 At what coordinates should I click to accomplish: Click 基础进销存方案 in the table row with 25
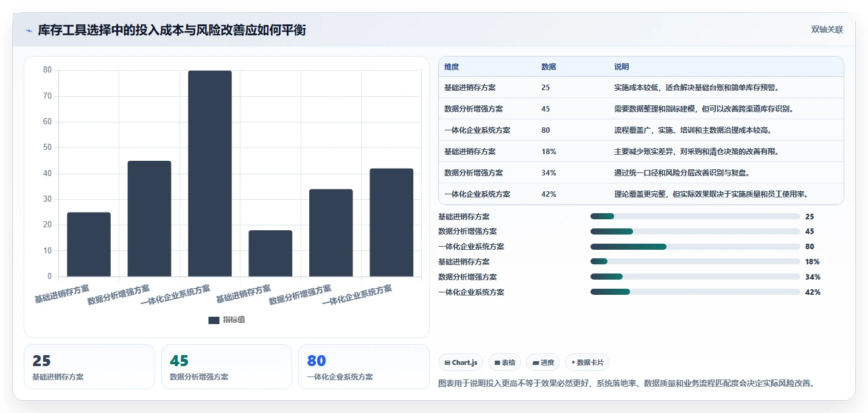(470, 88)
